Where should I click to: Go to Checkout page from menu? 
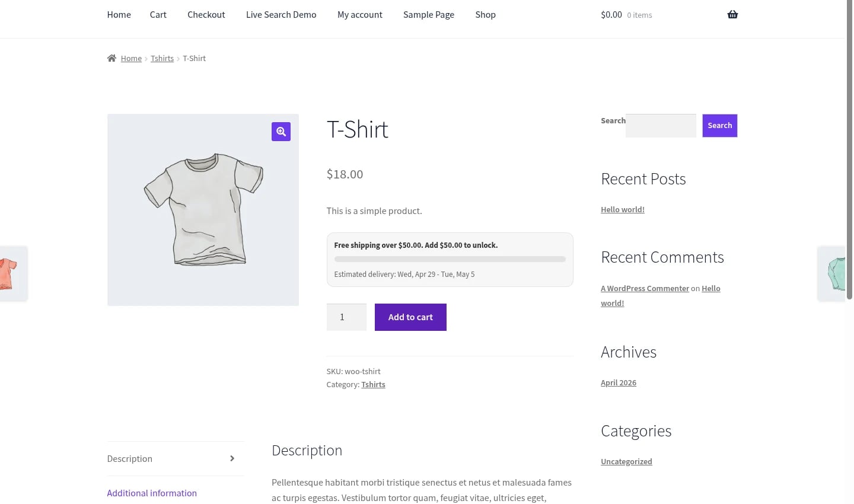(x=206, y=15)
